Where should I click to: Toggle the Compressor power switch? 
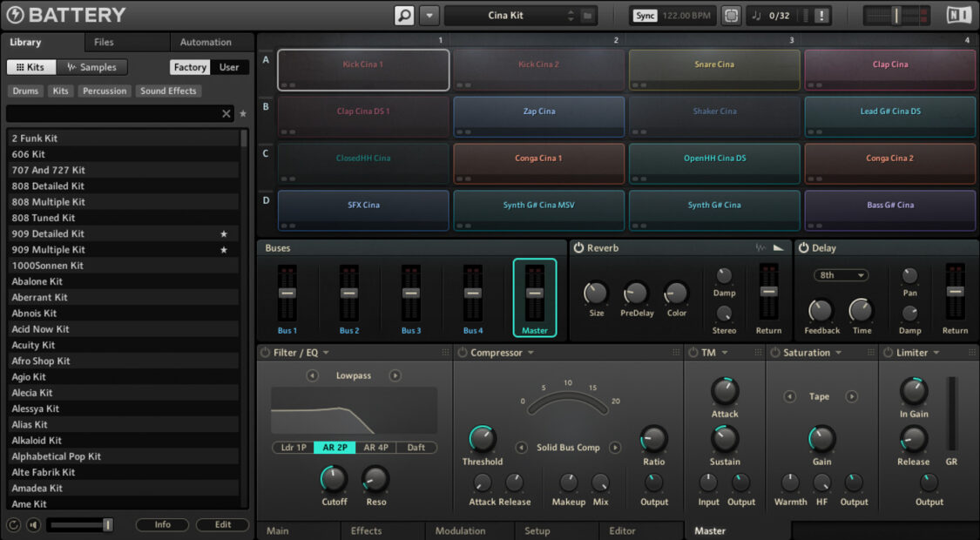click(x=461, y=352)
